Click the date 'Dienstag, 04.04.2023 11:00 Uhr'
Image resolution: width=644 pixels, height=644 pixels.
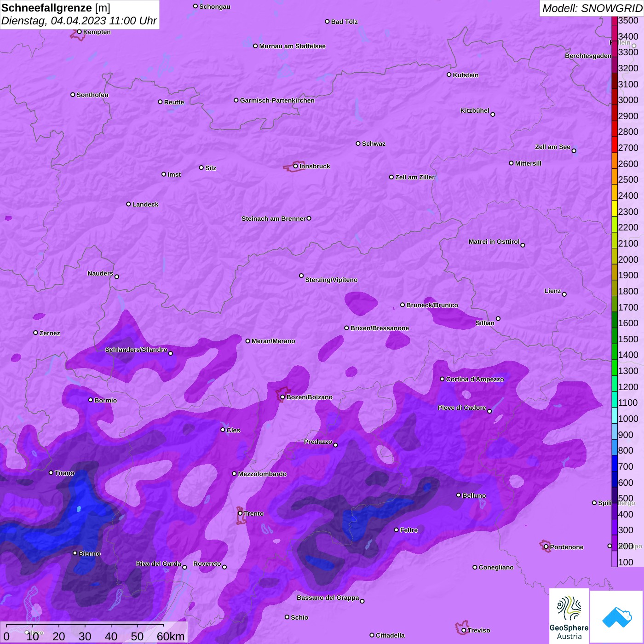tap(79, 21)
